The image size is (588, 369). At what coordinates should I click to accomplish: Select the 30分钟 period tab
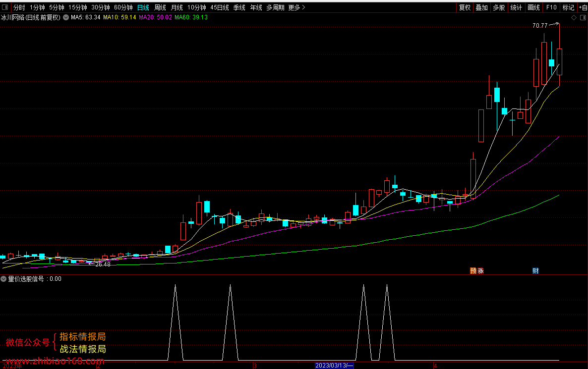pyautogui.click(x=101, y=7)
